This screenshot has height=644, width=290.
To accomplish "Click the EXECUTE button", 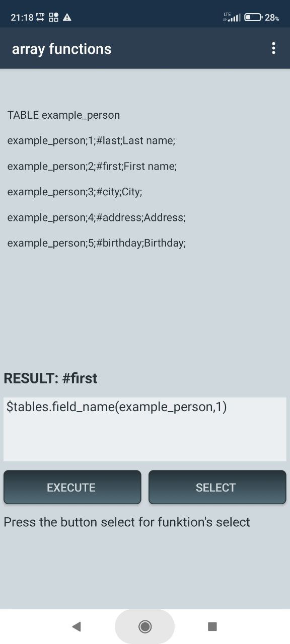I will [72, 487].
